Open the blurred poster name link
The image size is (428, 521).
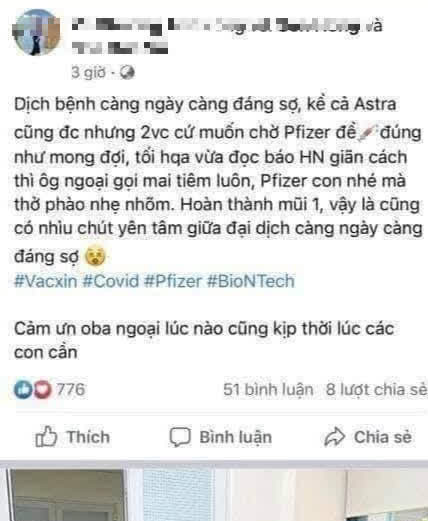[x=216, y=26]
